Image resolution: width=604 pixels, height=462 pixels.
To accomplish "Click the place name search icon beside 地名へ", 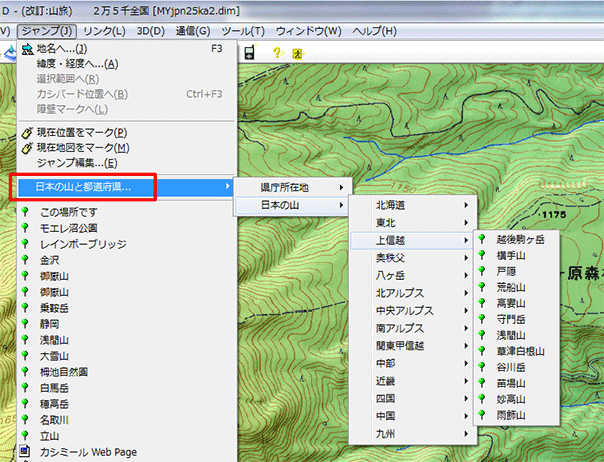I will point(26,48).
